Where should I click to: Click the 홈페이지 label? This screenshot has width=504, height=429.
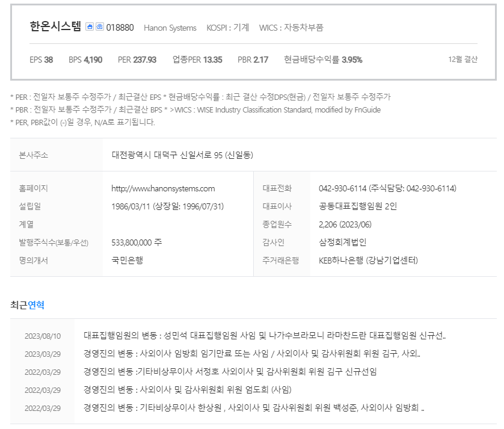coord(34,188)
